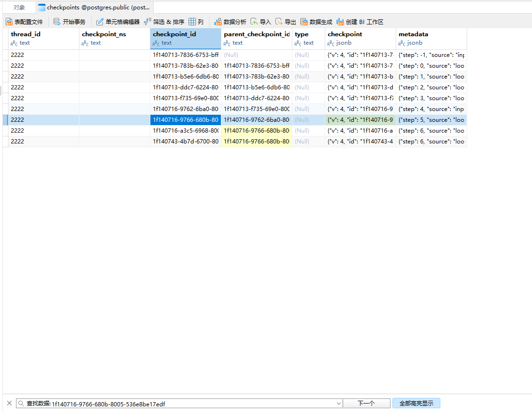Viewport: 532px width, 412px height.
Task: Select checkpoint_id cell 1f140713-b5e6-6db6-80
Action: click(186, 77)
